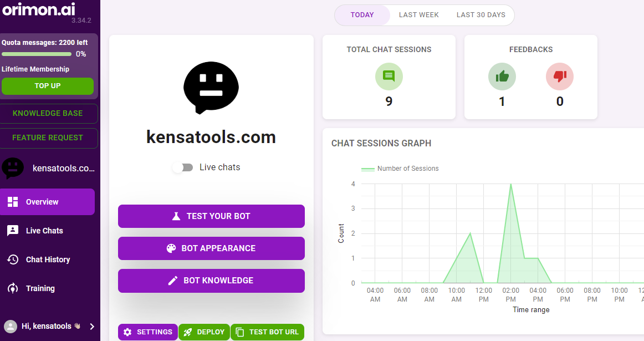Click 'Hi, kensatools' greeting text
Image resolution: width=644 pixels, height=341 pixels.
(x=47, y=326)
